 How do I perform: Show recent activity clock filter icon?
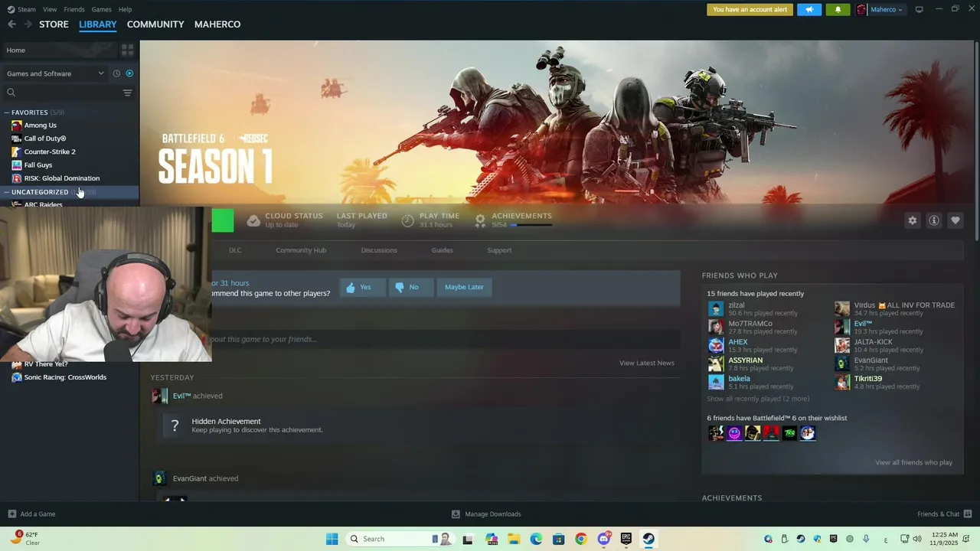116,73
